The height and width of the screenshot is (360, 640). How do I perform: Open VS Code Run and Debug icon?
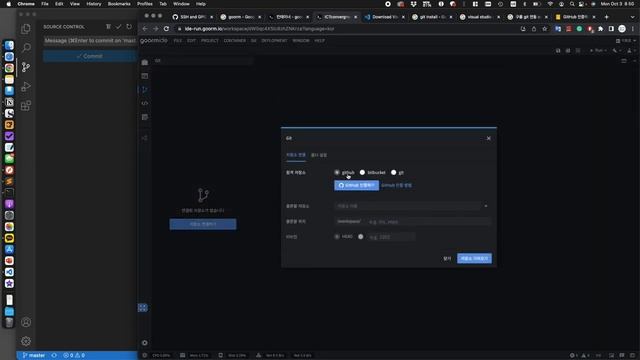26,87
